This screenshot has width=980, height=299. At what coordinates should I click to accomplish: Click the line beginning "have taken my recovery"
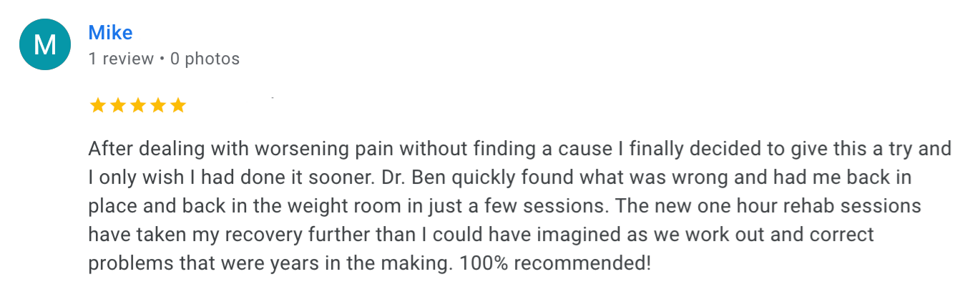coord(481,235)
